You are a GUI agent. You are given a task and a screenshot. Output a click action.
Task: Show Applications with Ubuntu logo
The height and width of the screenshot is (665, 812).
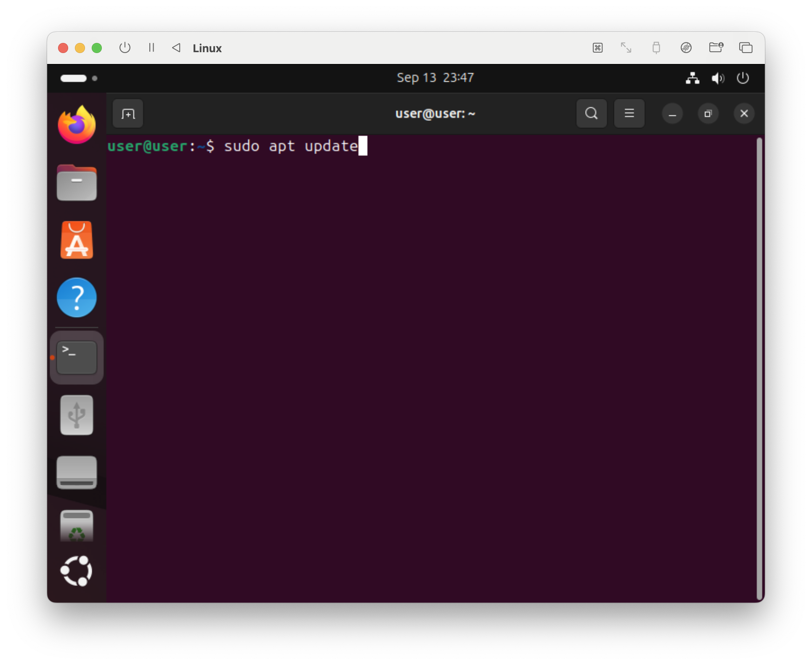(77, 571)
